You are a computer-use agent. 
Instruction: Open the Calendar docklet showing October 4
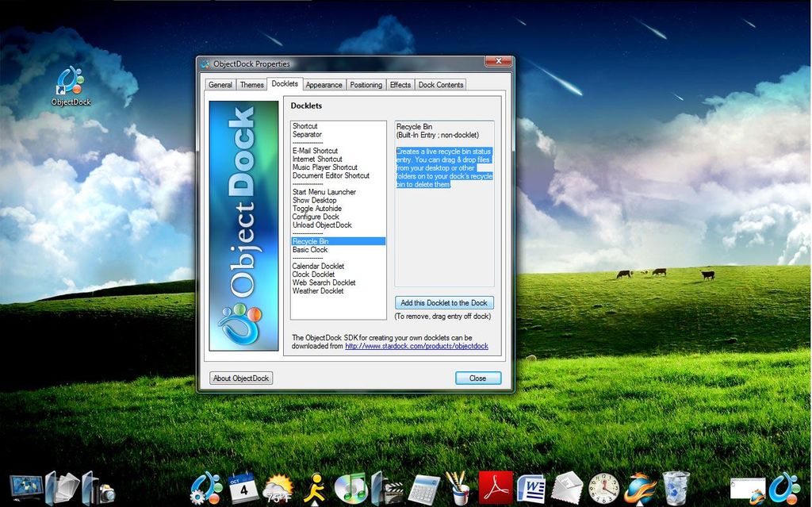(x=241, y=486)
